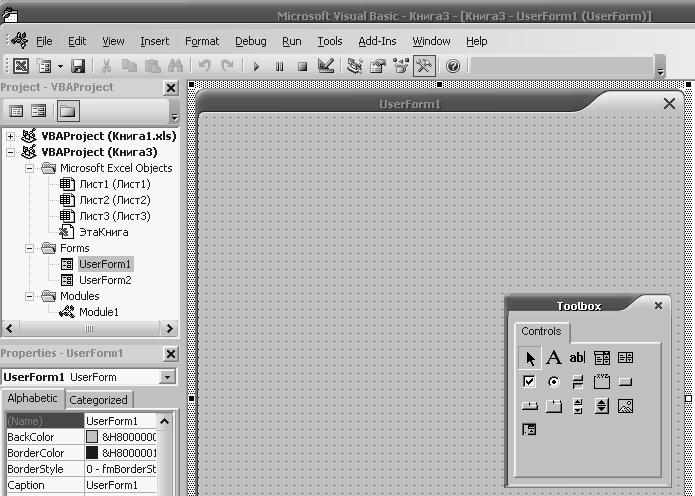Open Project Explorer toolbar icon
The width and height of the screenshot is (695, 496).
point(355,66)
